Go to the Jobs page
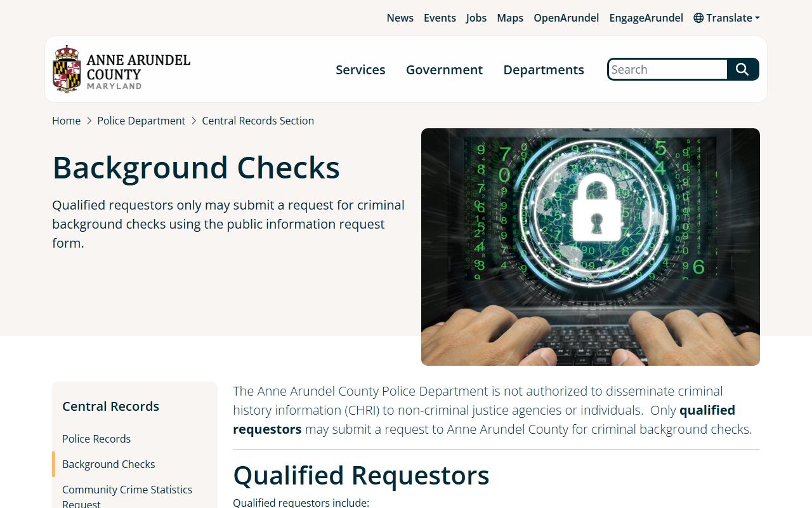812x508 pixels. pos(476,18)
